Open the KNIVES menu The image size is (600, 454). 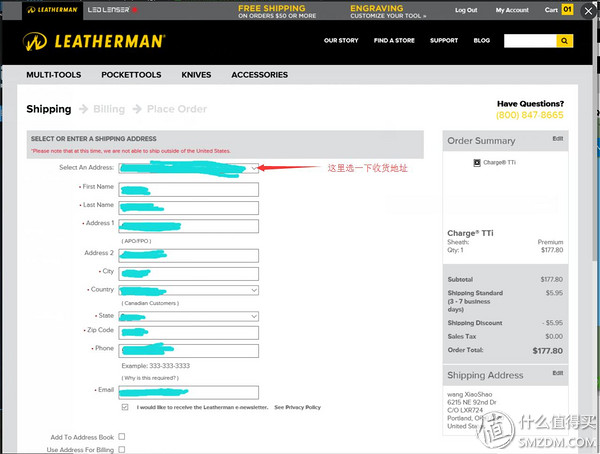pos(196,75)
